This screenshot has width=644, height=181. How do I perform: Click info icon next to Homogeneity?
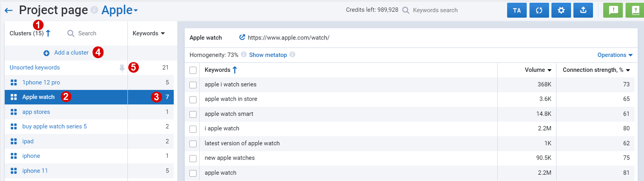click(x=244, y=55)
